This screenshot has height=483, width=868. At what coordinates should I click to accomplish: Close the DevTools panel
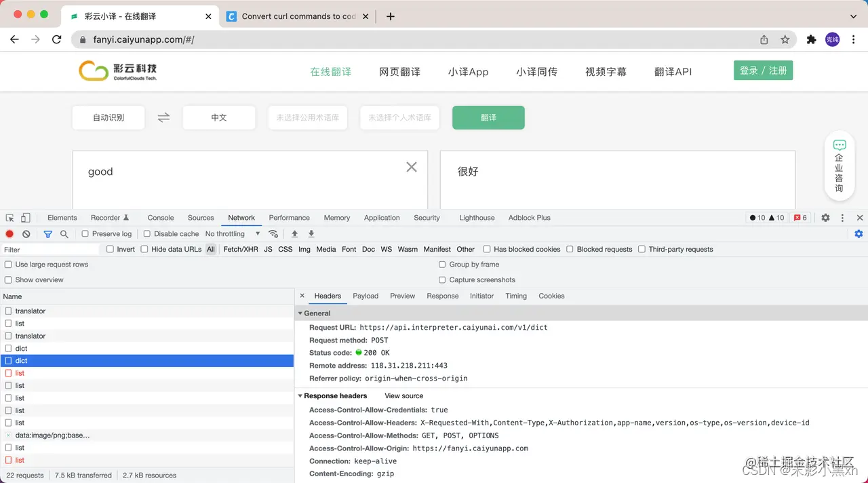[860, 218]
